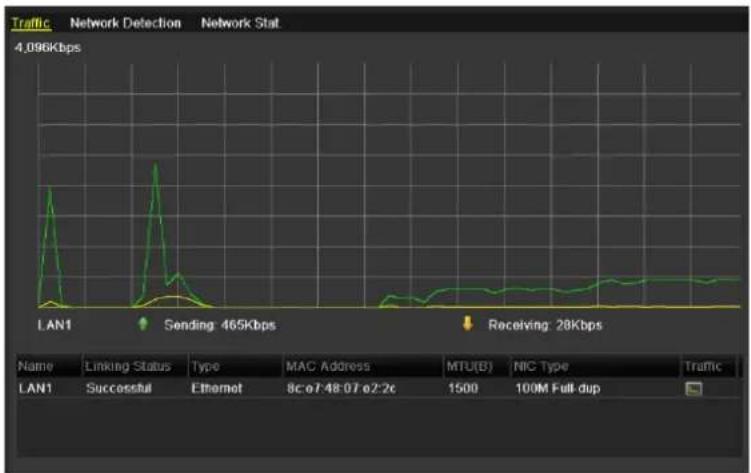This screenshot has width=751, height=473.
Task: Select the Ethernet type cell
Action: coord(216,388)
